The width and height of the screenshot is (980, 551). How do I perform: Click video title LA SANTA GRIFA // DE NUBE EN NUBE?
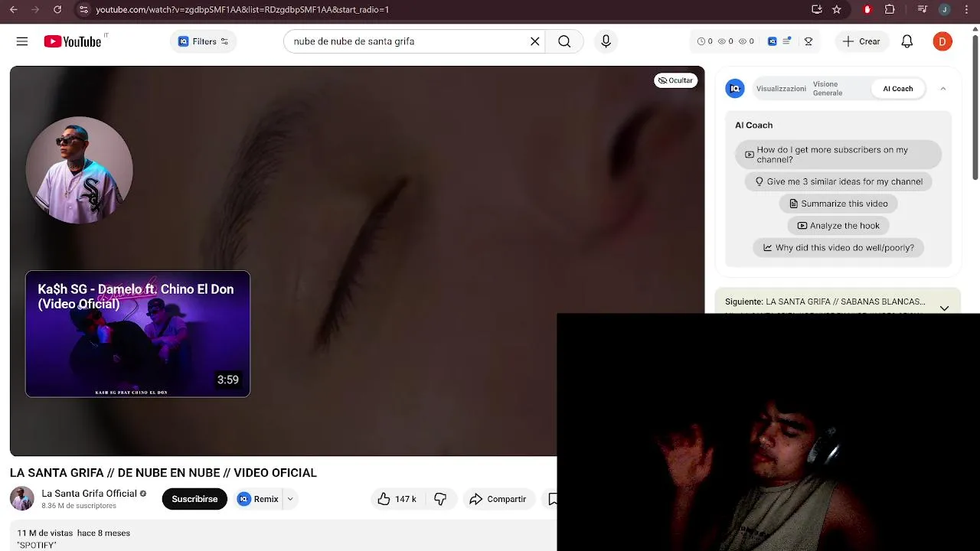tap(163, 473)
